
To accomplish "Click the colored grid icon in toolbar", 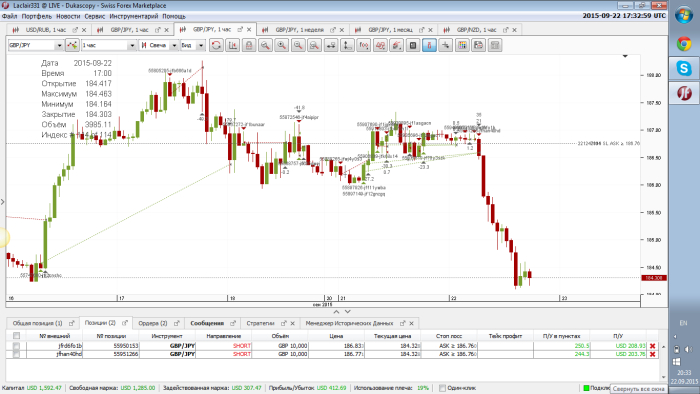I will 462,45.
